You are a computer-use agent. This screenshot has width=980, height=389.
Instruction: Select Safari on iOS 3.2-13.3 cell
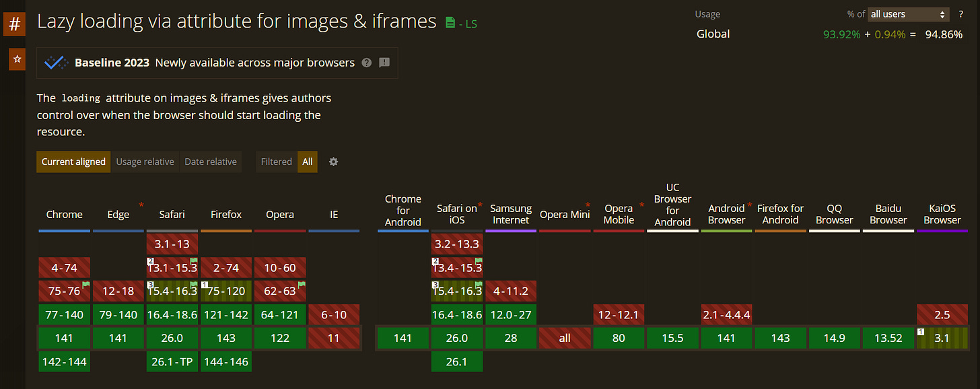click(x=457, y=244)
